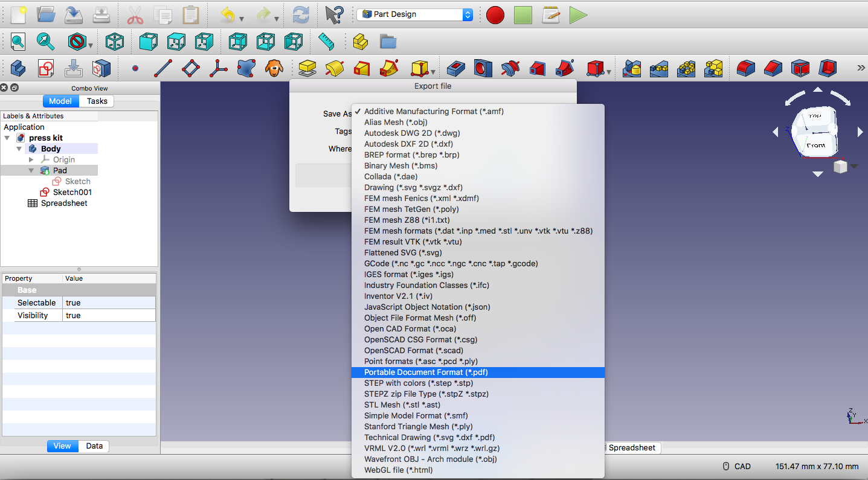868x480 pixels.
Task: Click the Datum point icon
Action: [x=135, y=68]
